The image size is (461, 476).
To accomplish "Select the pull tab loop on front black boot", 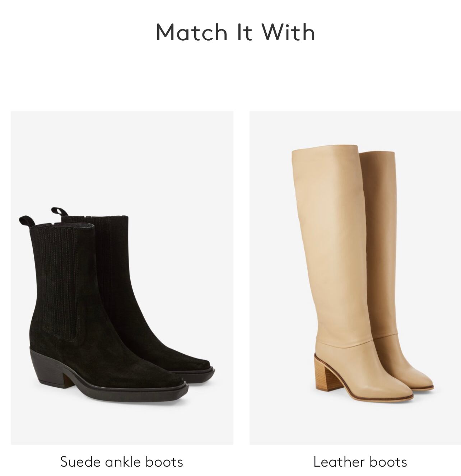I will [x=26, y=221].
